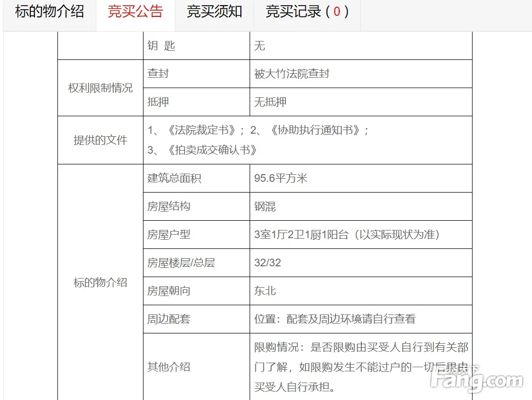The height and width of the screenshot is (400, 532).
Task: Switch to the 竞买公告 tab
Action: point(135,12)
